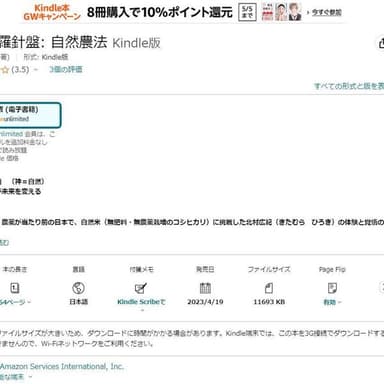Click the 11693 KB file size value
The height and width of the screenshot is (384, 384).
(269, 302)
